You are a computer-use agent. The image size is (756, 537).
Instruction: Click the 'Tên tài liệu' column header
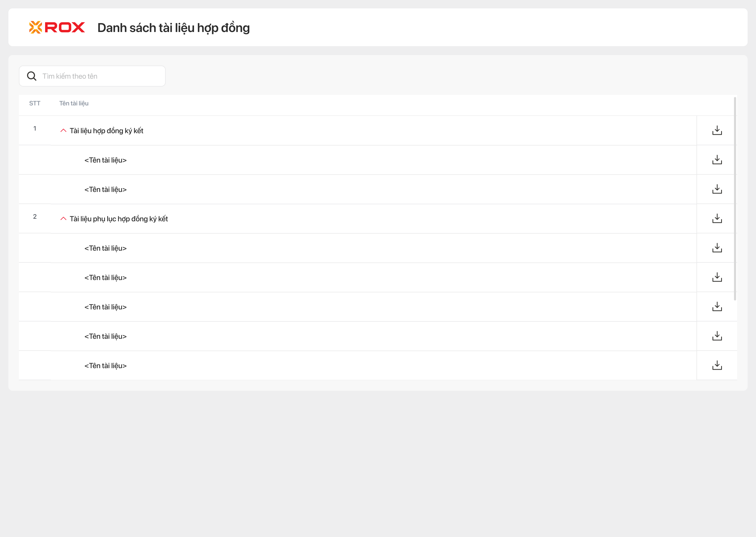[x=74, y=104]
